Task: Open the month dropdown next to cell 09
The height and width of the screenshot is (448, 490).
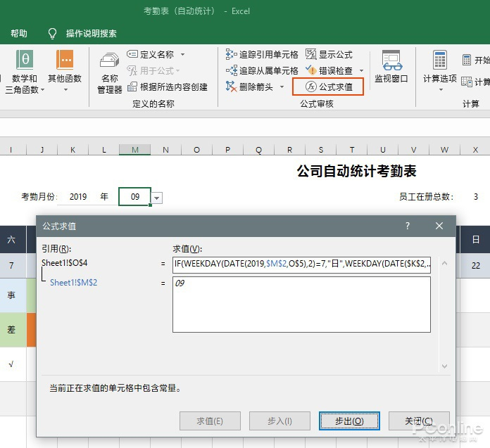Action: 157,198
